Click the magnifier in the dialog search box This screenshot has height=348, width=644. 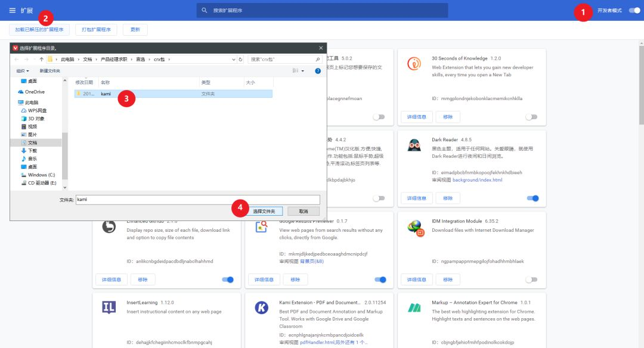[317, 60]
